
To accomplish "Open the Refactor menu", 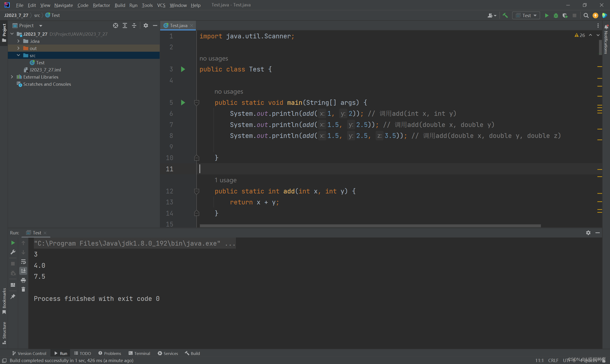I will (101, 5).
